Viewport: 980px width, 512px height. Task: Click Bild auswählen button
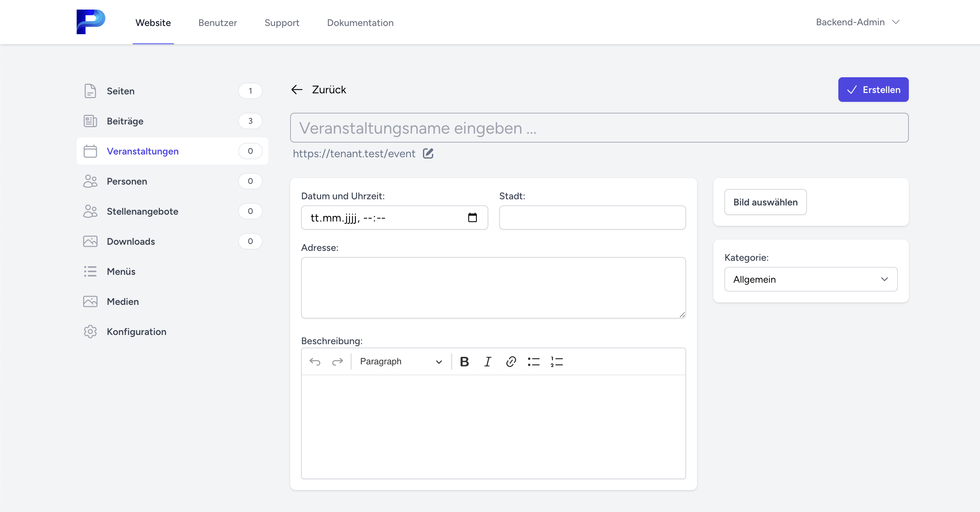coord(765,202)
